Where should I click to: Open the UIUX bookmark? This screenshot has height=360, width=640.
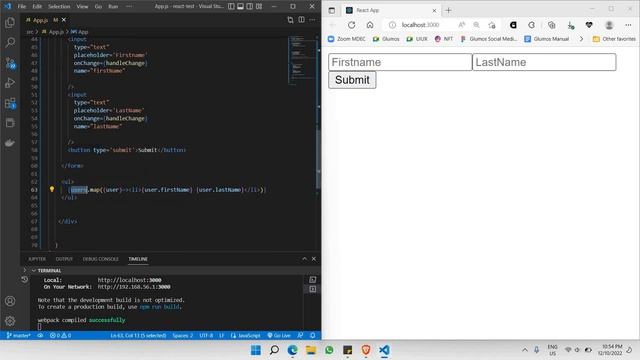tap(417, 39)
